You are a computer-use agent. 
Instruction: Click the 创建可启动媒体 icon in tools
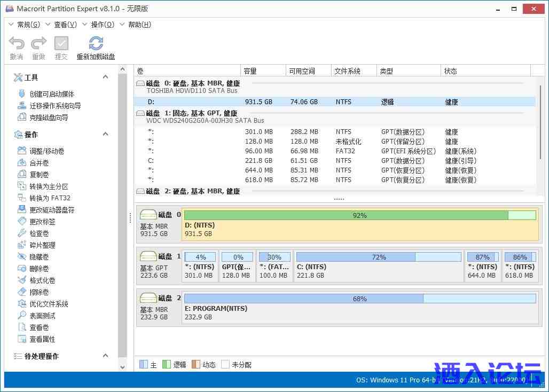click(22, 93)
